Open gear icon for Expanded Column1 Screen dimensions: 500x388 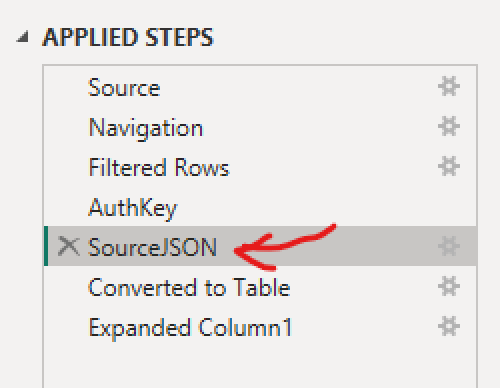pyautogui.click(x=449, y=326)
